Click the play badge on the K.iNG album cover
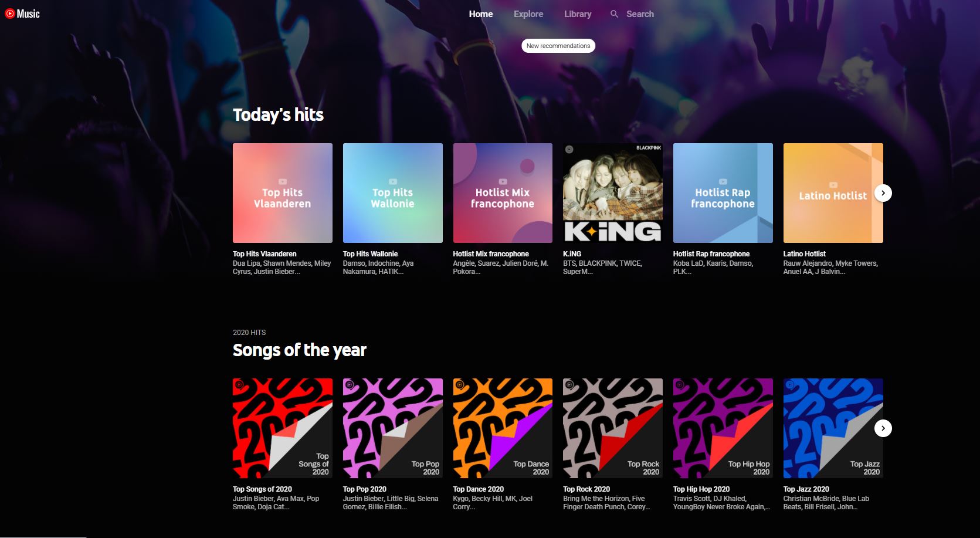980x538 pixels. [568, 150]
